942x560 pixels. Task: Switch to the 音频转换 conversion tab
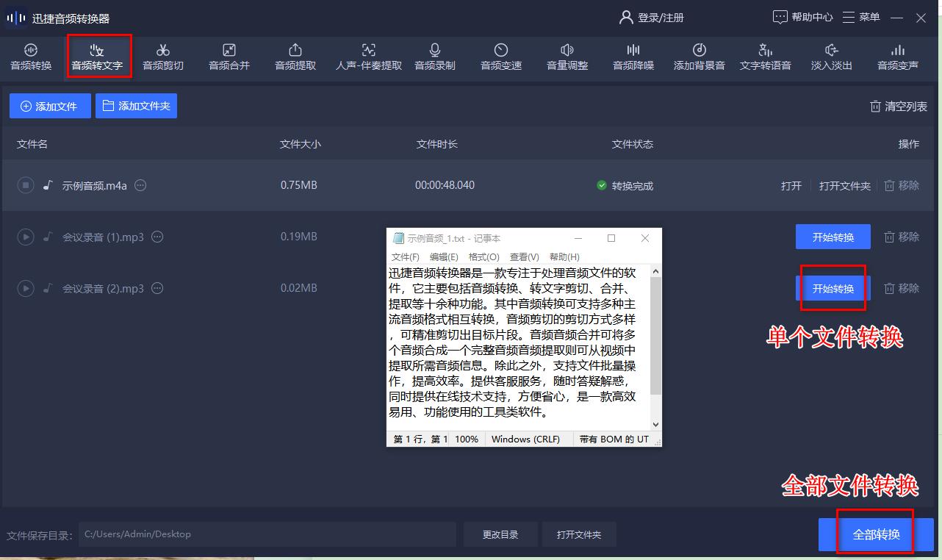(31, 57)
